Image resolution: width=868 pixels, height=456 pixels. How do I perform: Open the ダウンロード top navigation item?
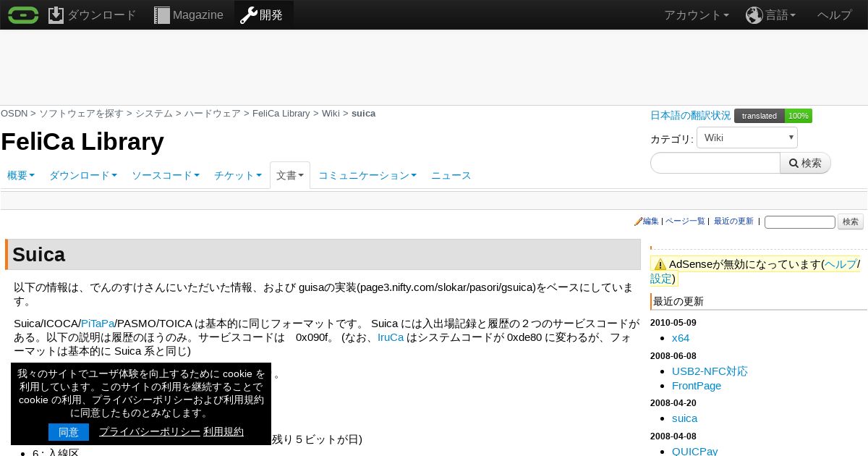[x=92, y=14]
